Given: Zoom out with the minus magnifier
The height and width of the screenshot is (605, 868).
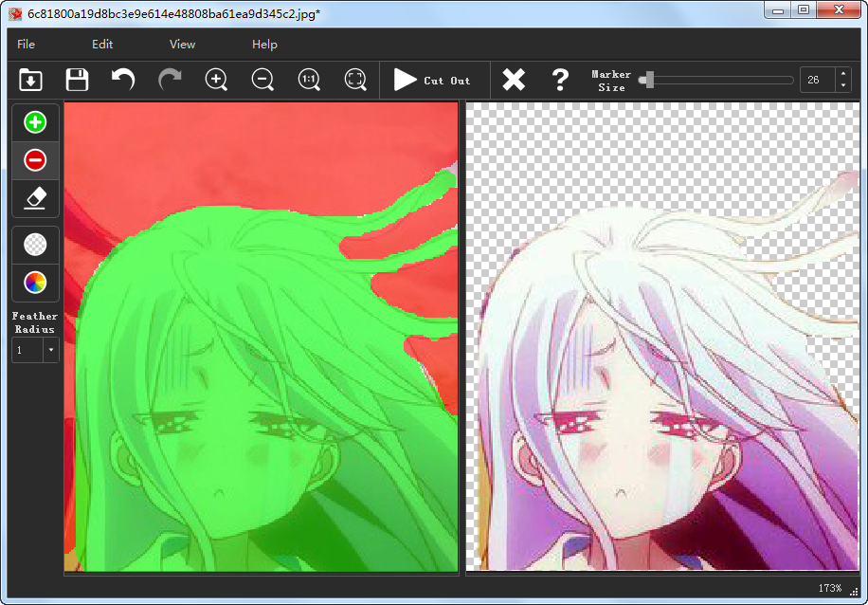Looking at the screenshot, I should click(262, 80).
